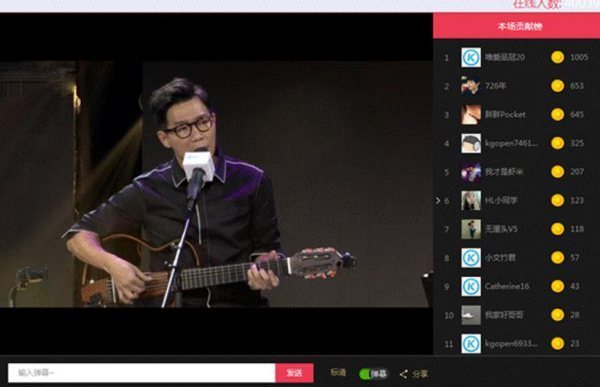The height and width of the screenshot is (387, 600).
Task: Open the kgopen7461 user's cartoon avatar
Action: [x=471, y=143]
